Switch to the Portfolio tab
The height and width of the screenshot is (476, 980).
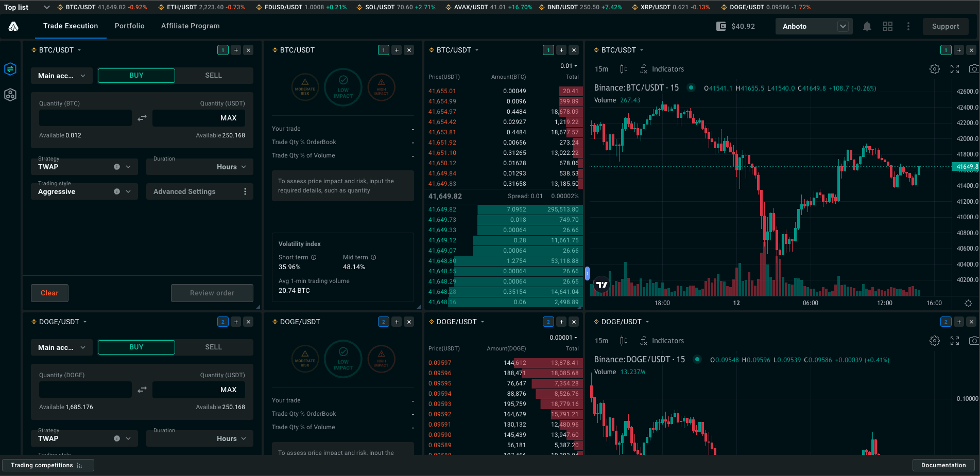coord(130,26)
